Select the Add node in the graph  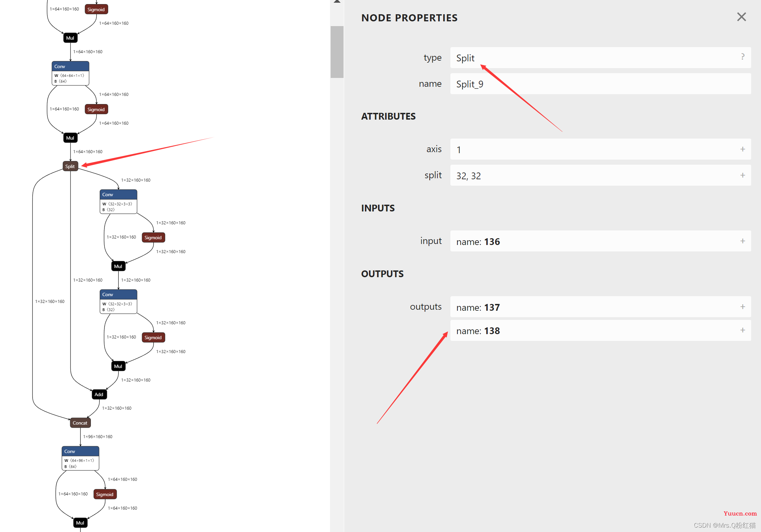tap(99, 394)
